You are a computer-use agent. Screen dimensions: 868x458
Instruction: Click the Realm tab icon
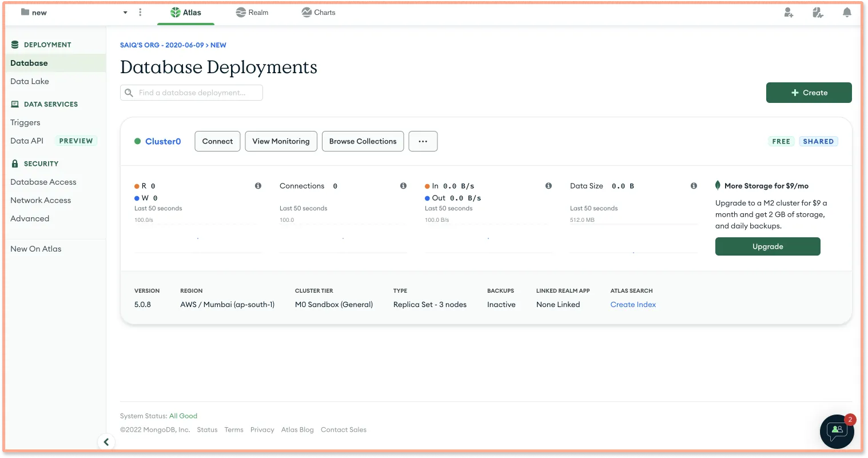(241, 13)
